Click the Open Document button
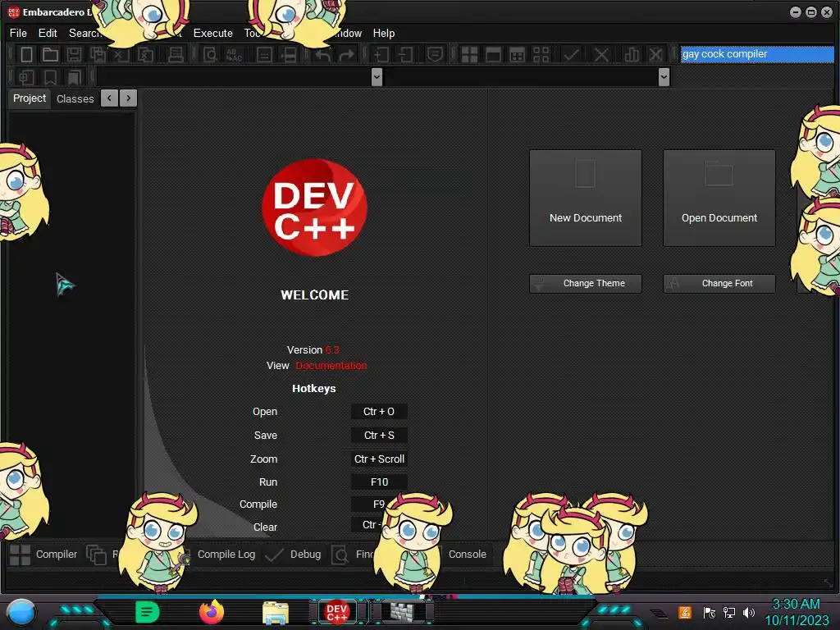This screenshot has height=630, width=840. coord(719,199)
